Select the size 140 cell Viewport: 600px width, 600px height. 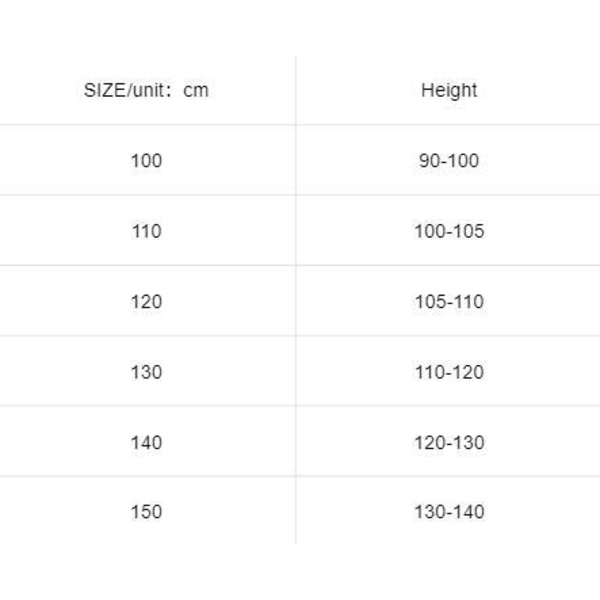pos(146,442)
